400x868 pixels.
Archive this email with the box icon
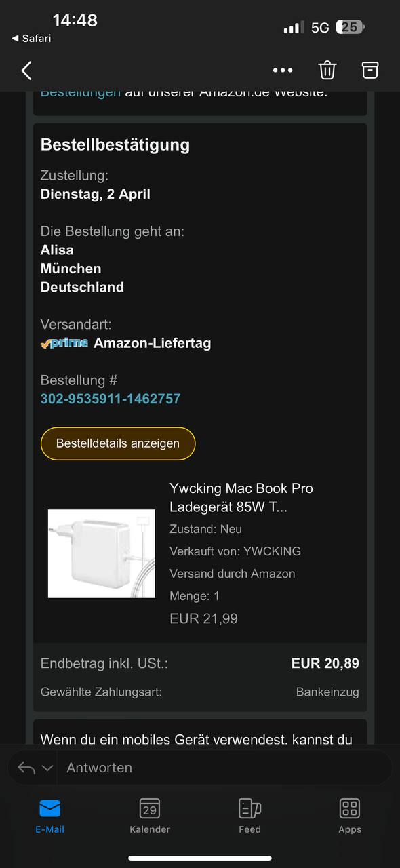(369, 70)
